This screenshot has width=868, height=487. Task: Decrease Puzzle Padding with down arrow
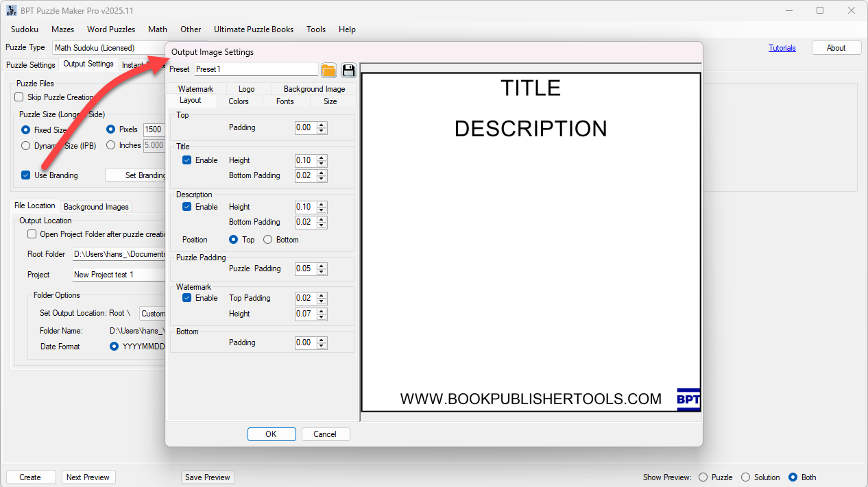click(322, 271)
